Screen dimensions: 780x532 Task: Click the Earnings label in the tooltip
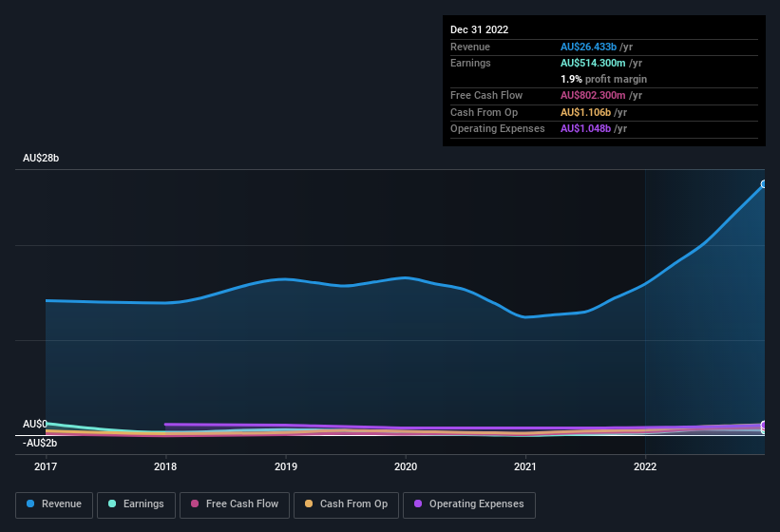470,63
